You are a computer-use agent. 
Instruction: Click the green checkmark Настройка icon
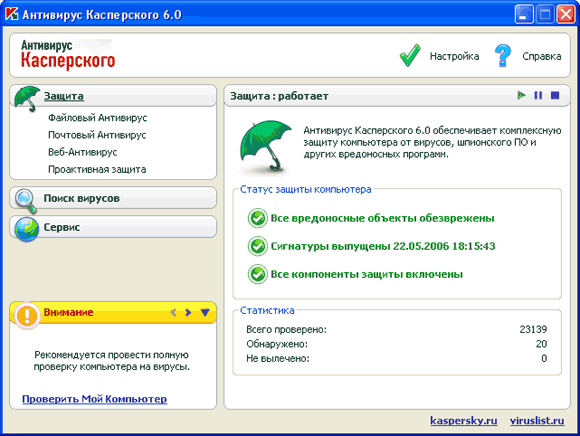point(410,55)
